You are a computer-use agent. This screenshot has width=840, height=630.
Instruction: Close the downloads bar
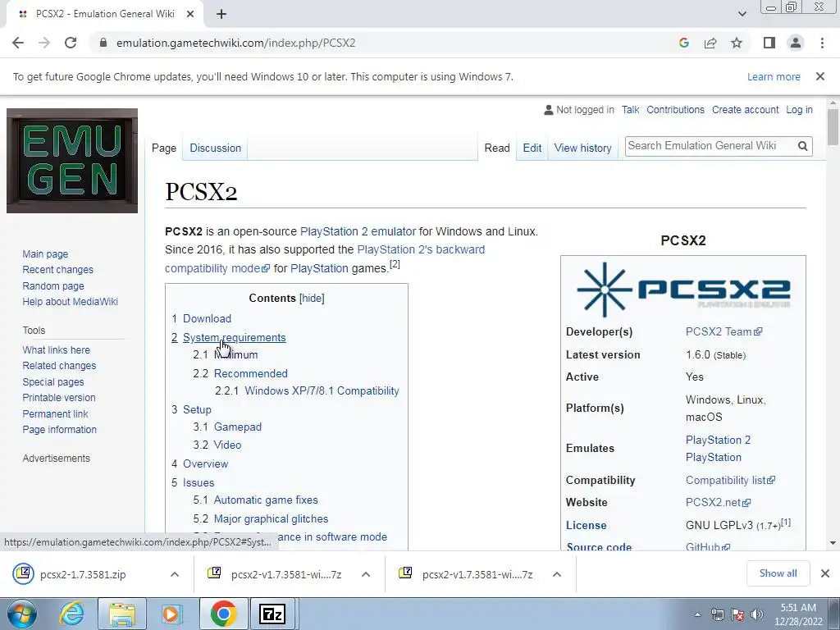tap(825, 573)
